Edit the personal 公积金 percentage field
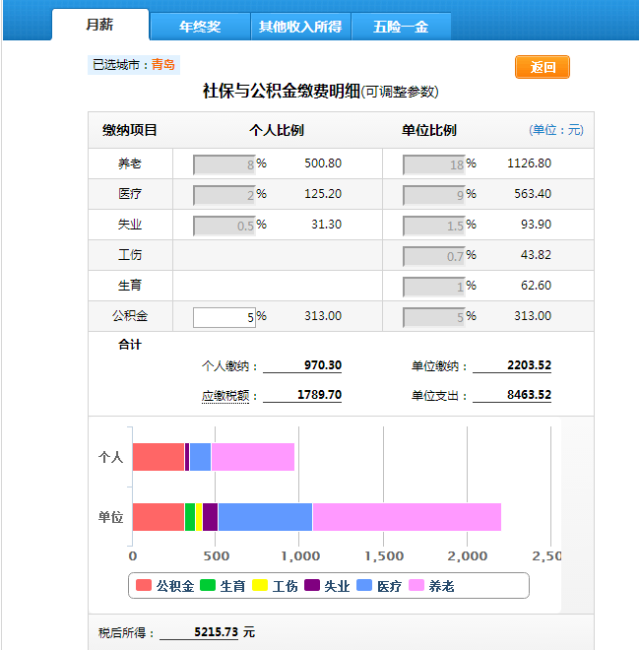The image size is (640, 650). 224,317
